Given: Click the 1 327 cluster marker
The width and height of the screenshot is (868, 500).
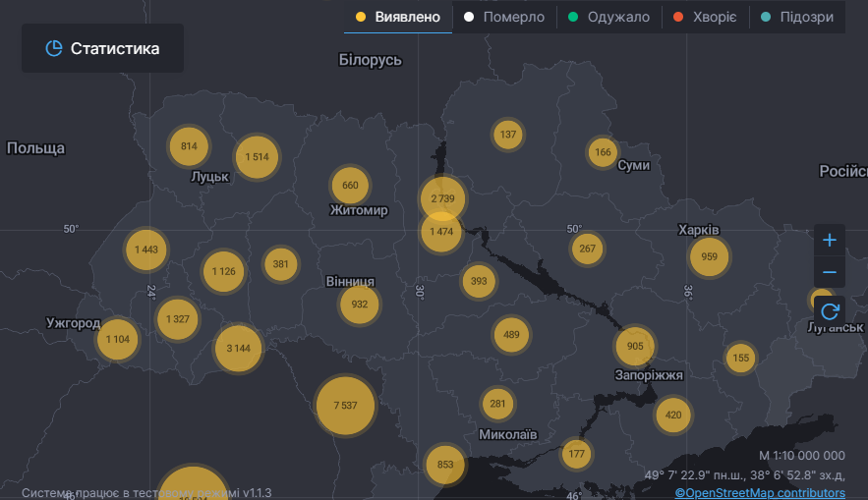Looking at the screenshot, I should 178,319.
